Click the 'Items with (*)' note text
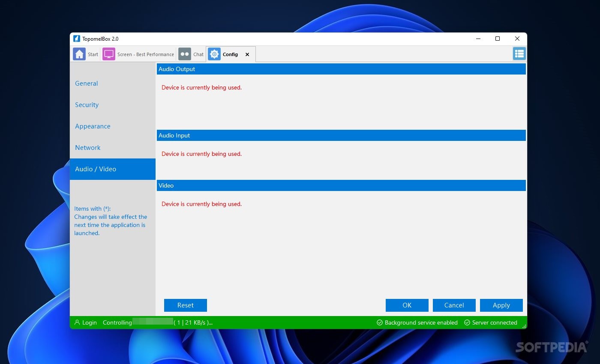600x364 pixels. tap(111, 221)
